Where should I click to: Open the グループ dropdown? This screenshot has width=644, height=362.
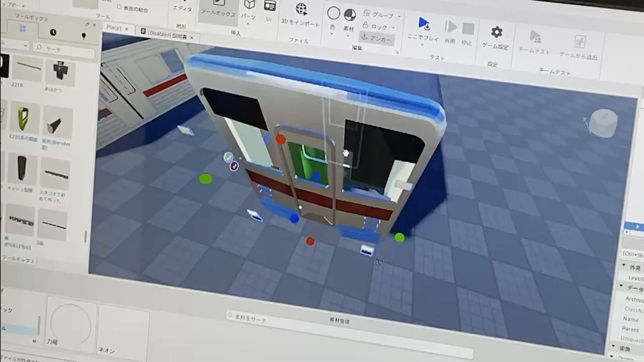[379, 15]
